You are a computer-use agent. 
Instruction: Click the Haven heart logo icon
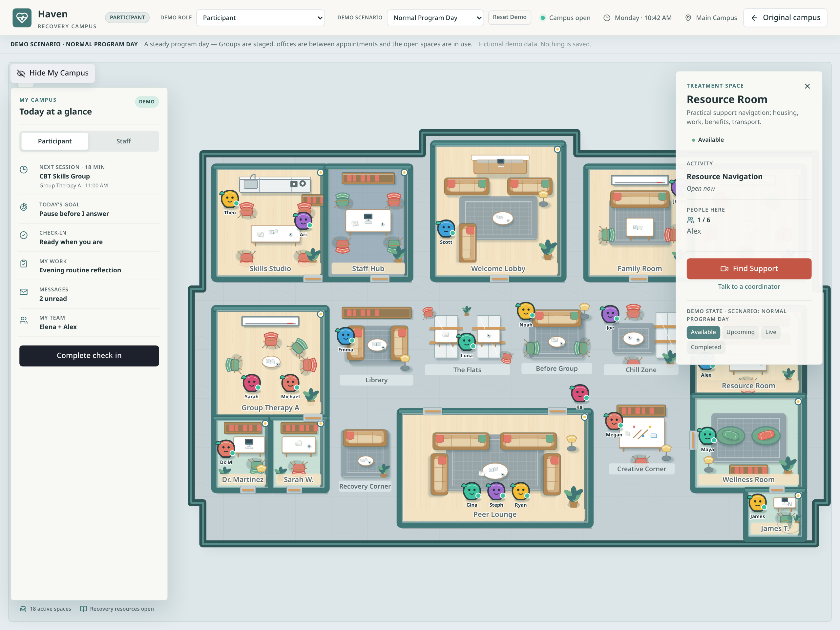tap(22, 18)
